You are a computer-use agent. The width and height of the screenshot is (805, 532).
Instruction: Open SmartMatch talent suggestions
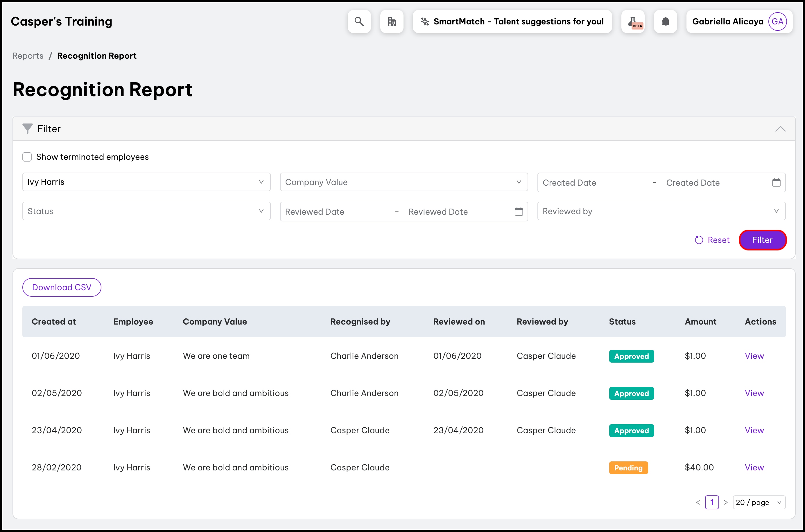point(512,22)
